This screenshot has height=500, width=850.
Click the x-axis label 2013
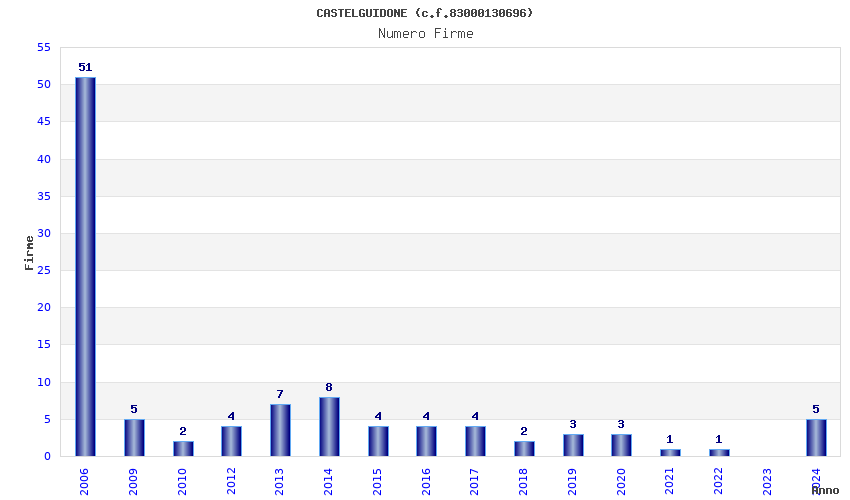click(x=279, y=482)
